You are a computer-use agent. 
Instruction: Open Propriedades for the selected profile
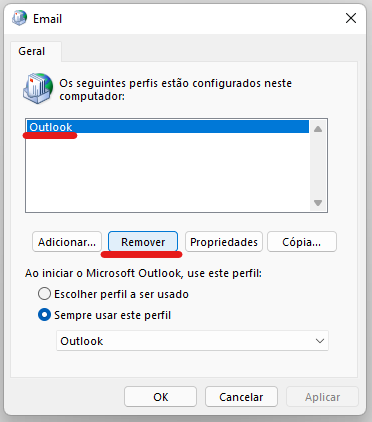[x=224, y=242]
